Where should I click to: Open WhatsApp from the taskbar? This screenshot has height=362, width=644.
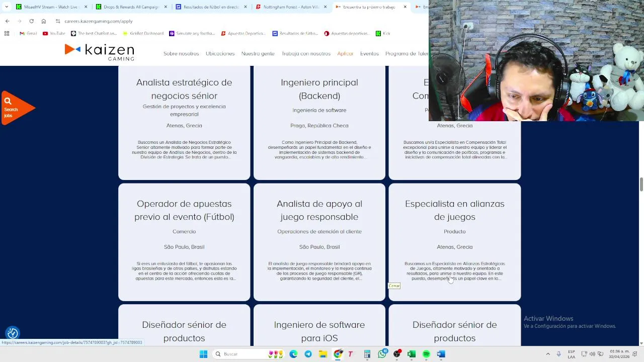tap(382, 354)
